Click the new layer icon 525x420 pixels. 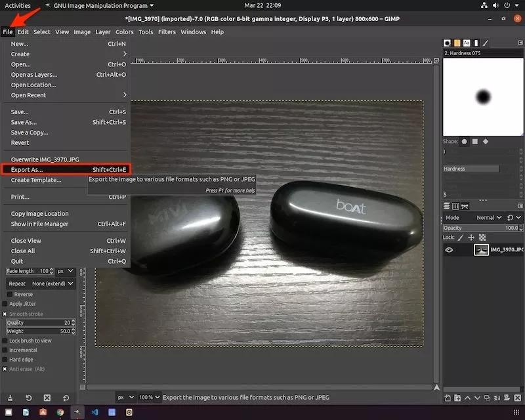pos(448,398)
